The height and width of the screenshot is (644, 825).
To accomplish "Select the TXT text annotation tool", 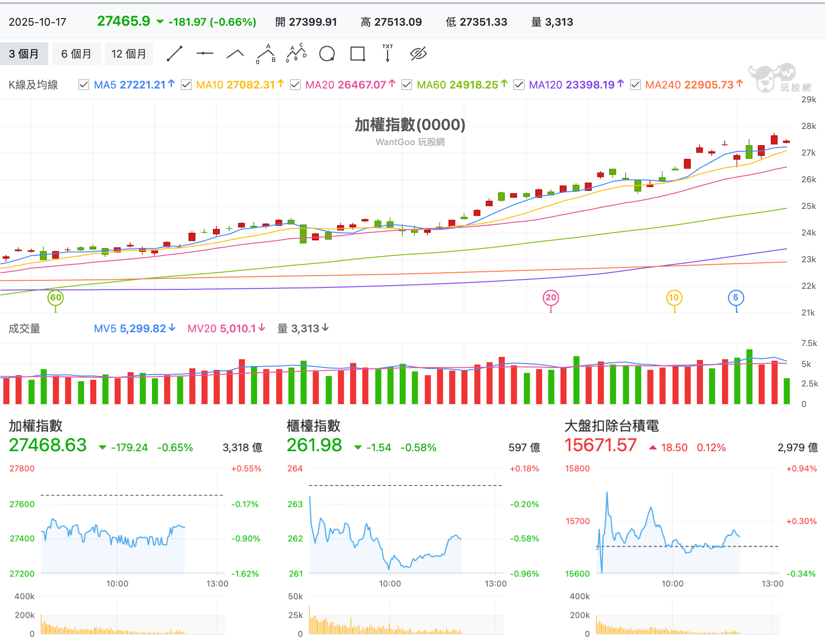I will pos(388,53).
